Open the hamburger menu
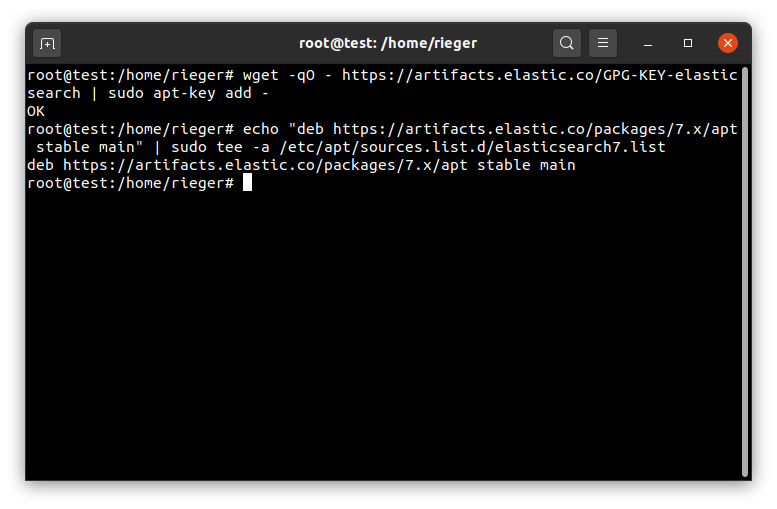The width and height of the screenshot is (777, 509). 603,43
